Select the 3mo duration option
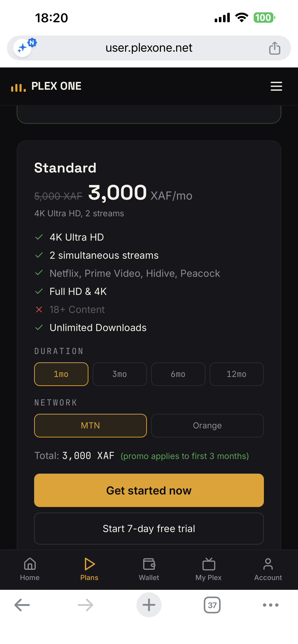 tap(120, 374)
